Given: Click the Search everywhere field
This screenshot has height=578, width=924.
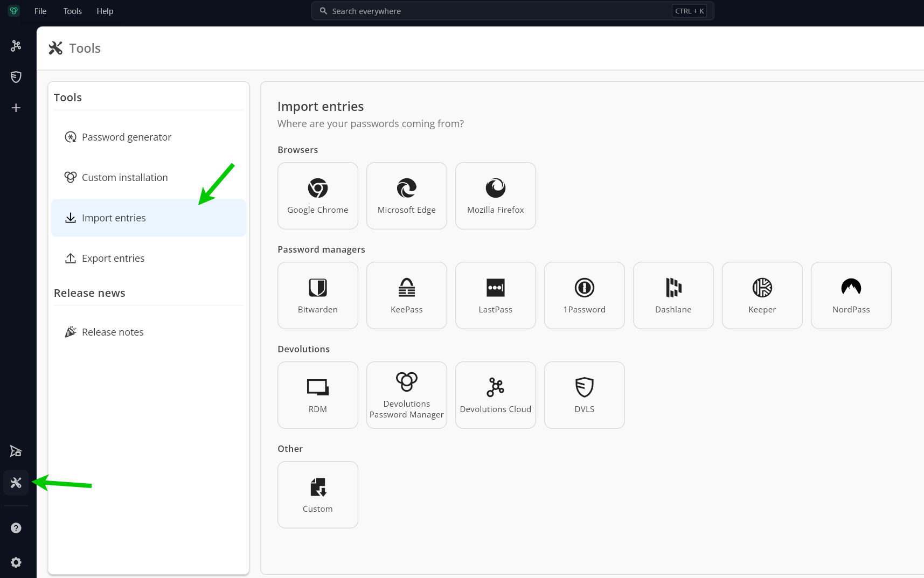Looking at the screenshot, I should (513, 11).
